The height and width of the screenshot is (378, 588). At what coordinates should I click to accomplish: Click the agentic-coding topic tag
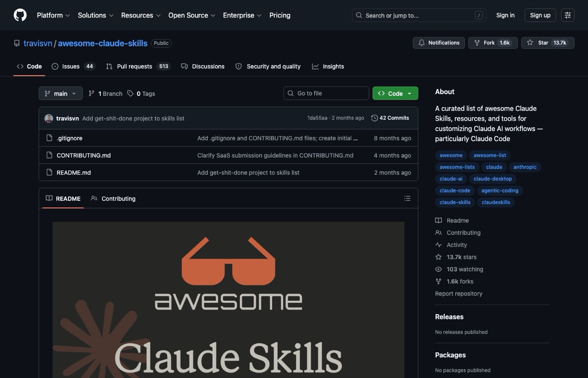tap(500, 191)
